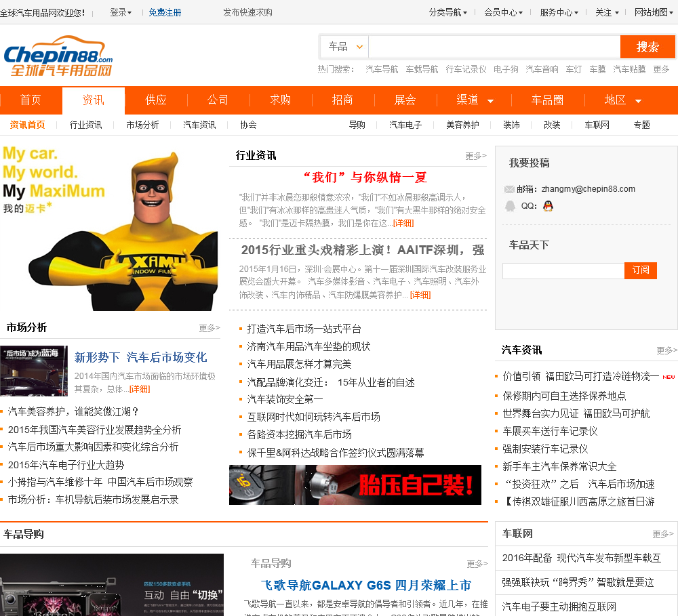
Task: Click 更多 in 行业资讯 section
Action: click(x=476, y=156)
